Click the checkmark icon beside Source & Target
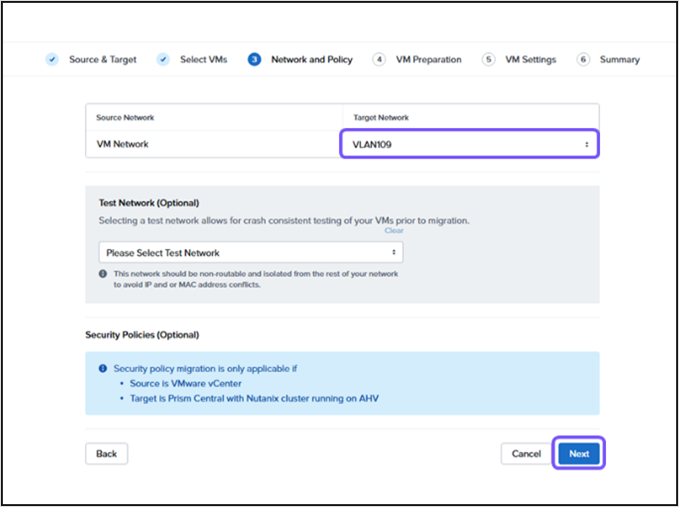The image size is (679, 507). [52, 59]
